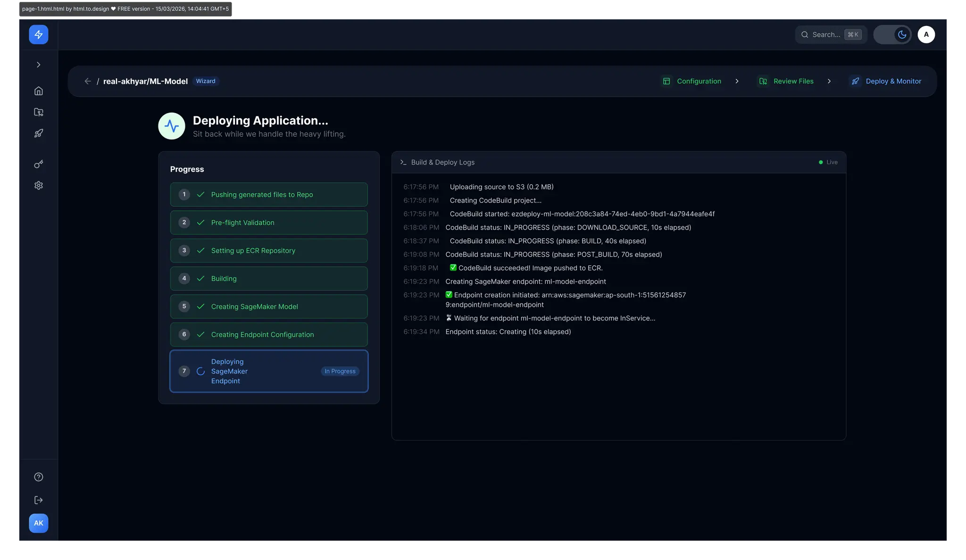Click the logout icon in sidebar

point(39,500)
